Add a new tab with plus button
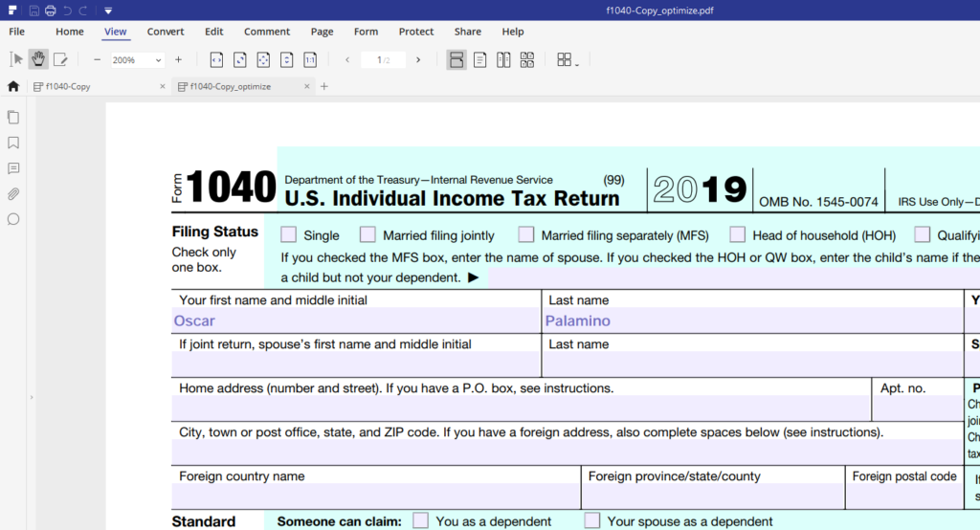Screen dimensions: 980x530 323,86
